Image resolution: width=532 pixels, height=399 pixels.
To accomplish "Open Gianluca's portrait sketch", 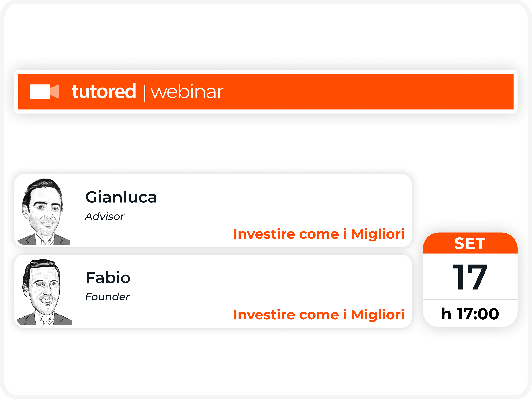I will pyautogui.click(x=44, y=211).
